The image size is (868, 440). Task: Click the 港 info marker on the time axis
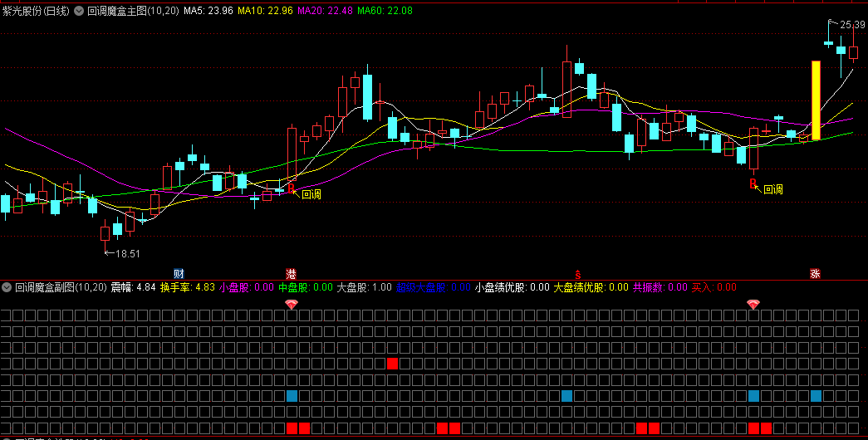click(292, 273)
